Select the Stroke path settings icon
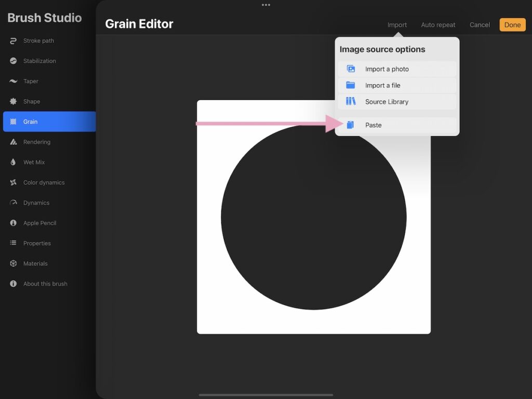Image resolution: width=532 pixels, height=399 pixels. click(x=14, y=41)
